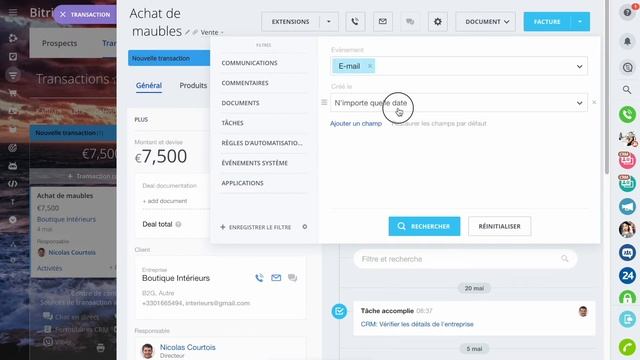640x360 pixels.
Task: Click the help question mark icon
Action: point(628,12)
